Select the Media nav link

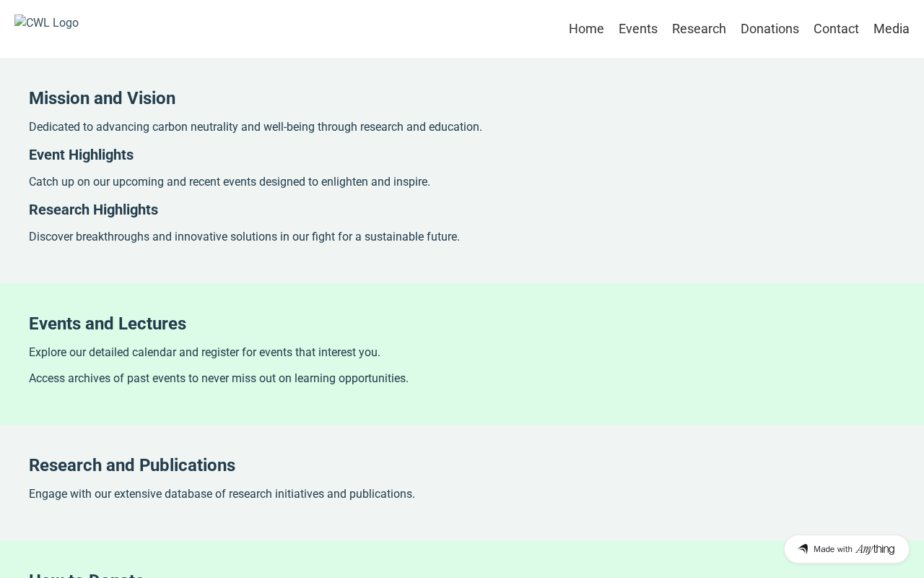click(891, 29)
